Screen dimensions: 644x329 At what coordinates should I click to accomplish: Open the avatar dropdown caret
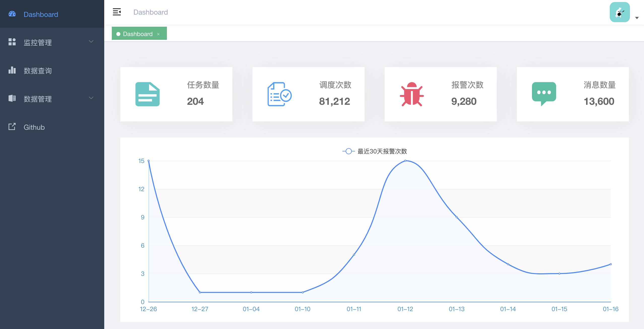click(637, 18)
